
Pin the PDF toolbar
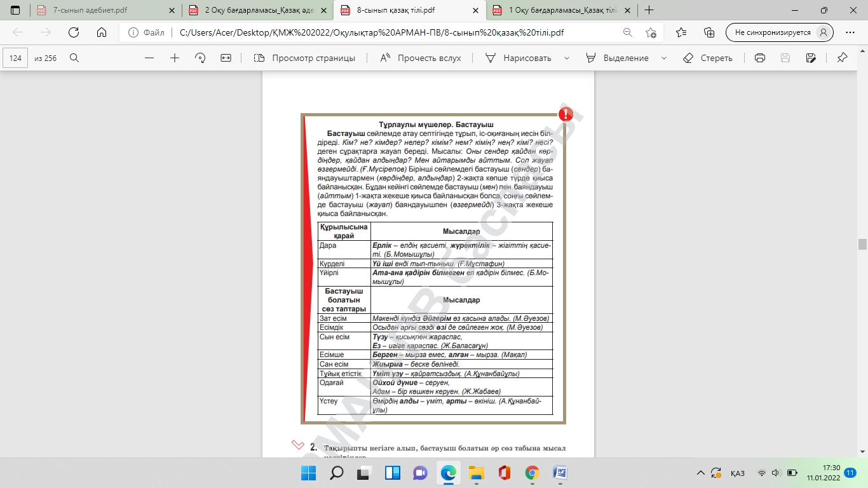(842, 58)
